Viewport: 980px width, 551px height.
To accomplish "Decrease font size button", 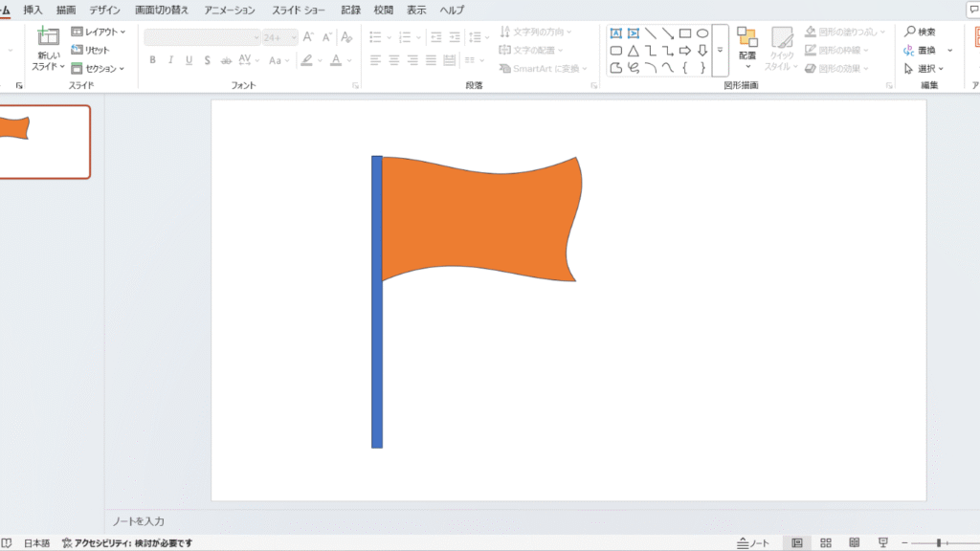I will [x=327, y=37].
